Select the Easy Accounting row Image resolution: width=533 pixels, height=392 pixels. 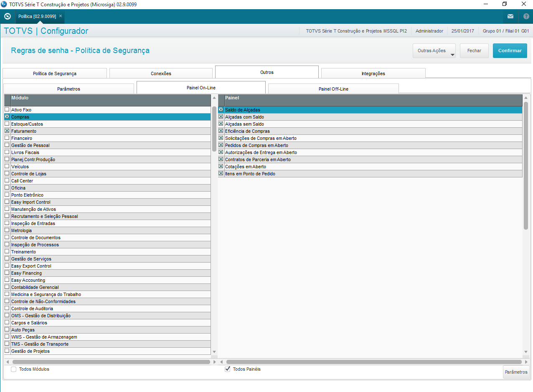[x=107, y=280]
